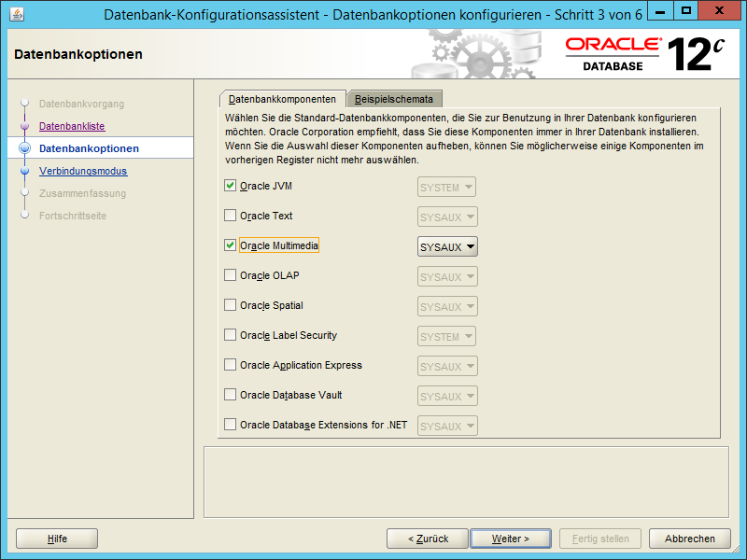Click the Datenbankvorgang step
The width and height of the screenshot is (747, 560).
tap(81, 104)
